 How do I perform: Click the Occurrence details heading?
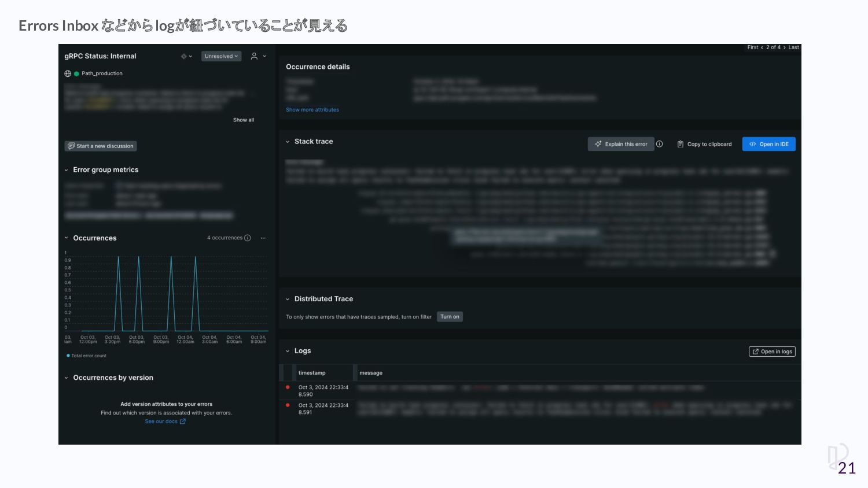pos(318,67)
